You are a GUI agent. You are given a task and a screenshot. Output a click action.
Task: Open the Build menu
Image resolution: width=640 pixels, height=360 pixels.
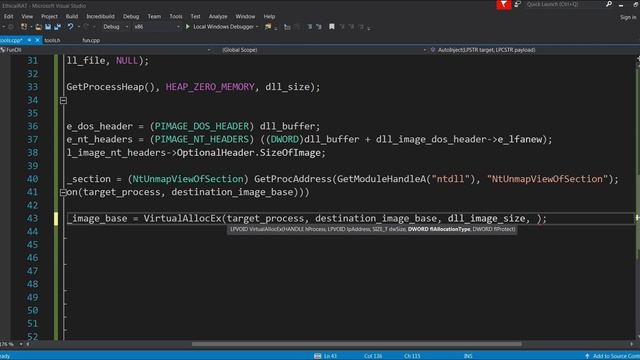[x=72, y=16]
